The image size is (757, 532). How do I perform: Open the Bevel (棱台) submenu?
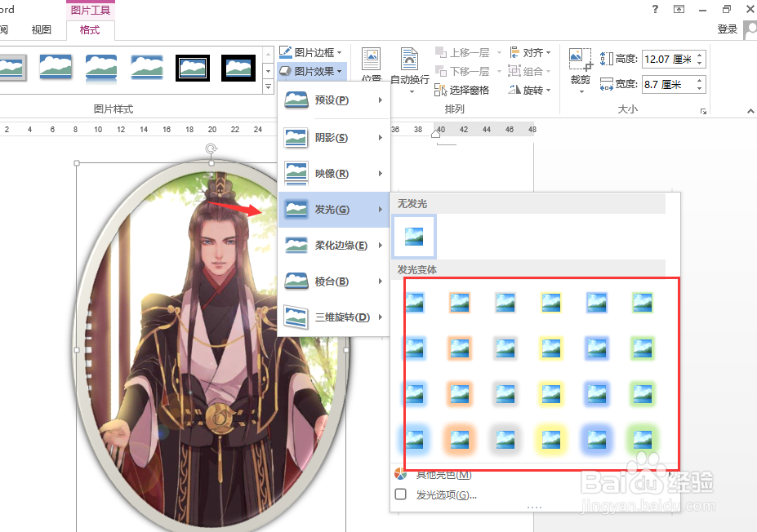tap(334, 282)
